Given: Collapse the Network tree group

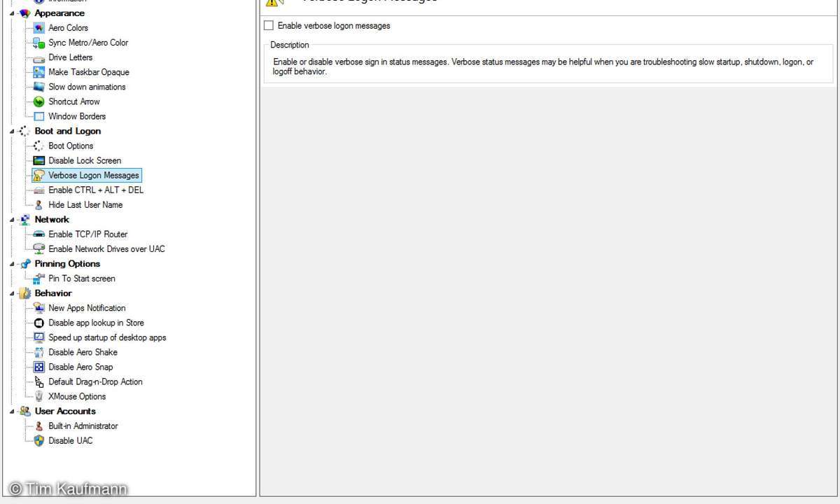Looking at the screenshot, I should (x=12, y=219).
